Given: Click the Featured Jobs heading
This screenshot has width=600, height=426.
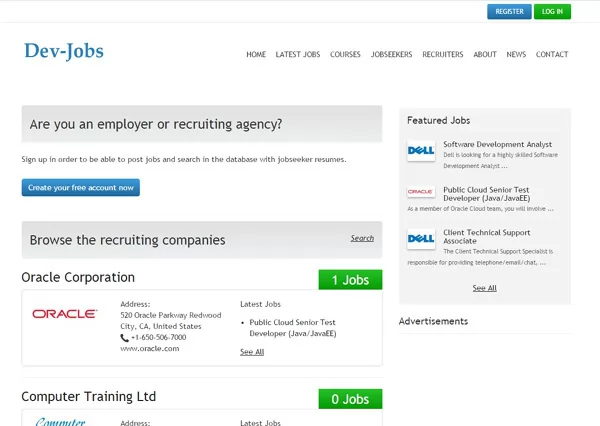Looking at the screenshot, I should click(439, 121).
